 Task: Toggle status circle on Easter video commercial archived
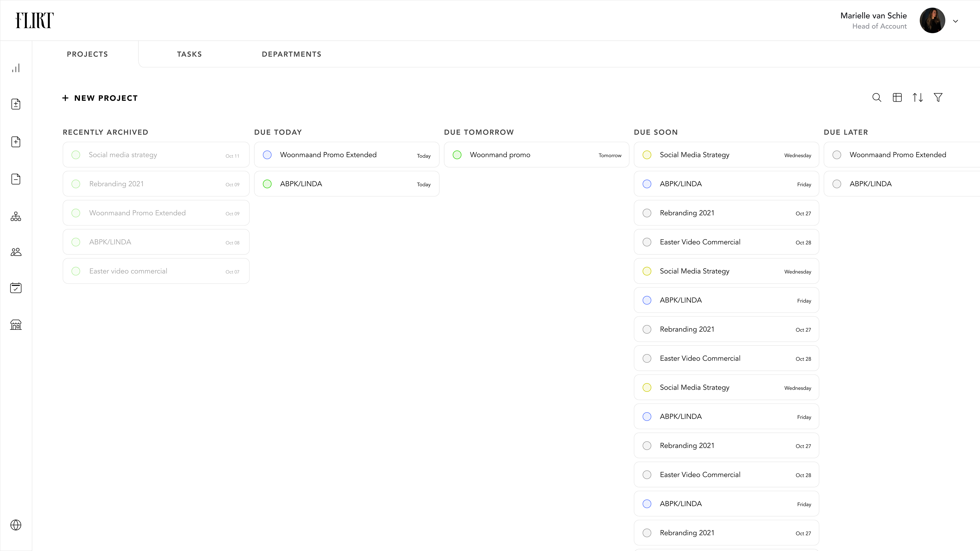coord(76,271)
